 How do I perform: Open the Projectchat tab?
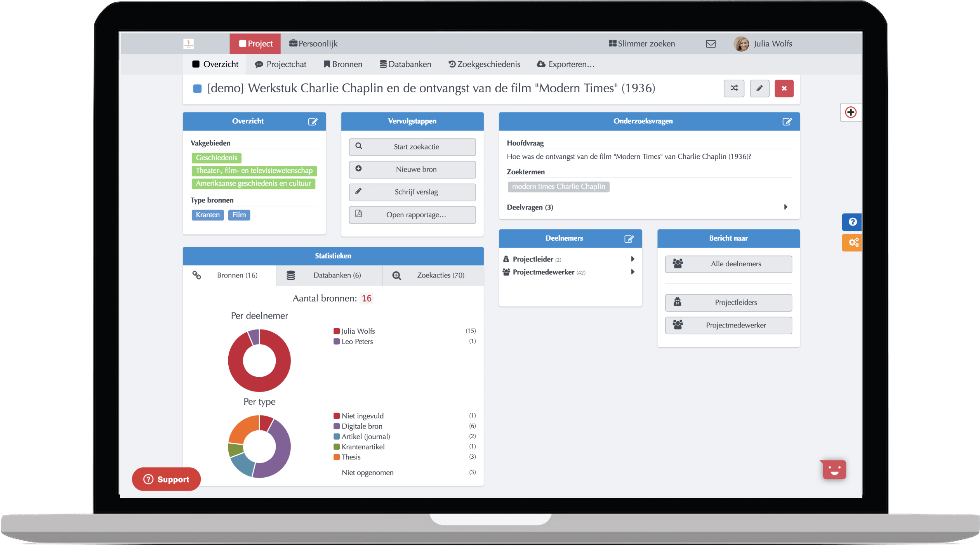click(x=280, y=64)
